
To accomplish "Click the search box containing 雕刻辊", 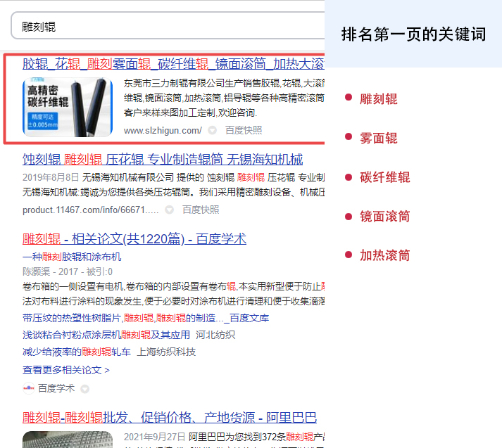I will [x=168, y=26].
